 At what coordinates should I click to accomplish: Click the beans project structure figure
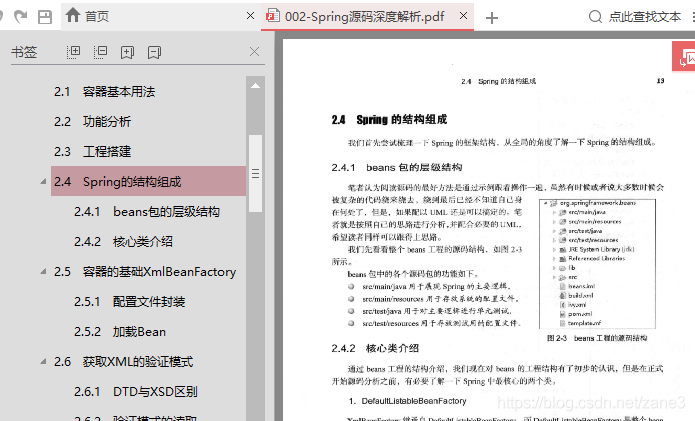pyautogui.click(x=597, y=264)
